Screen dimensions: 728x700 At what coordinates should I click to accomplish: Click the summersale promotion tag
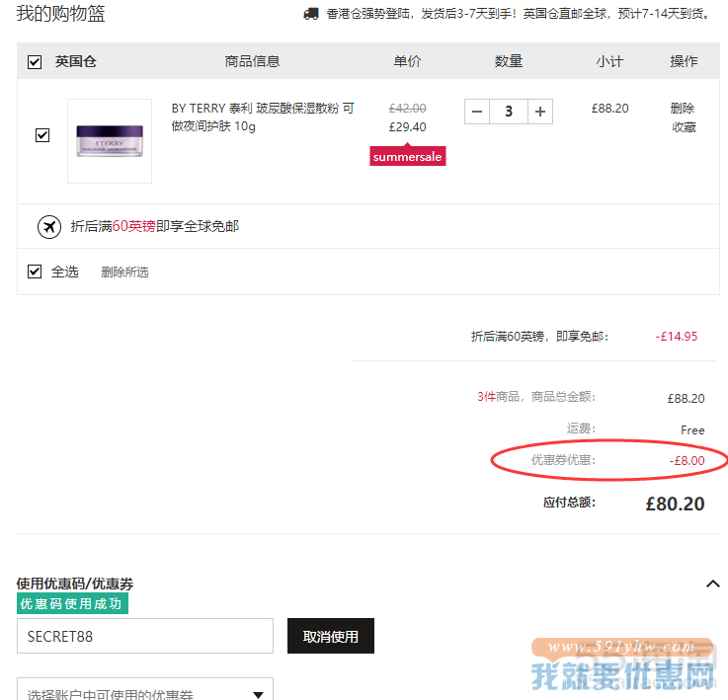[x=408, y=156]
